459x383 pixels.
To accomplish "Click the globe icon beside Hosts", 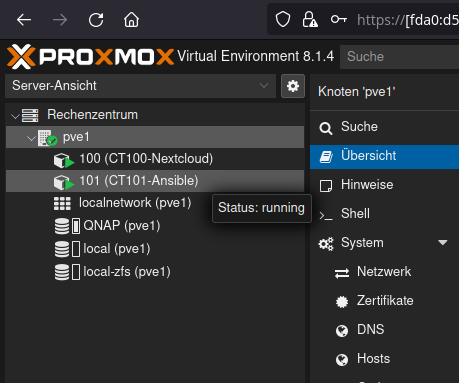I will (x=342, y=360).
